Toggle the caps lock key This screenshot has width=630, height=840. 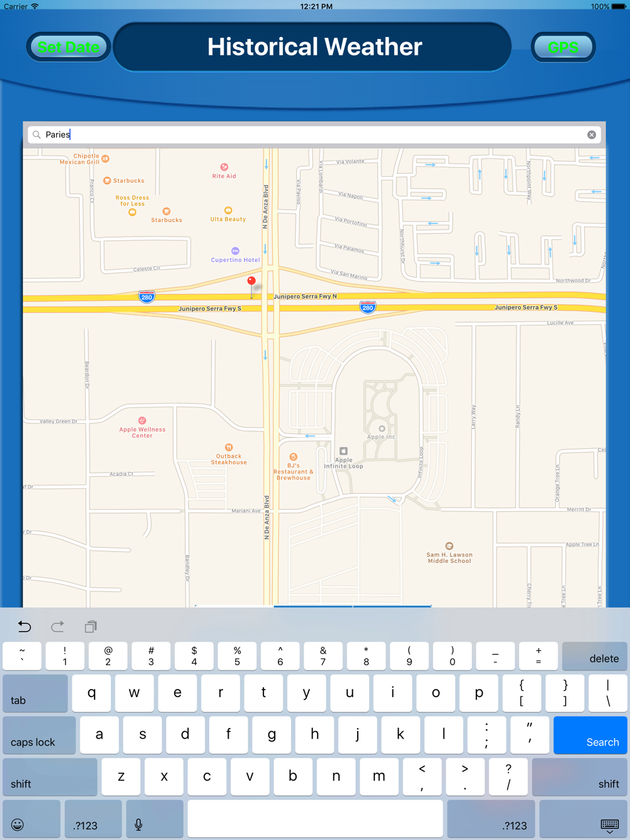39,735
